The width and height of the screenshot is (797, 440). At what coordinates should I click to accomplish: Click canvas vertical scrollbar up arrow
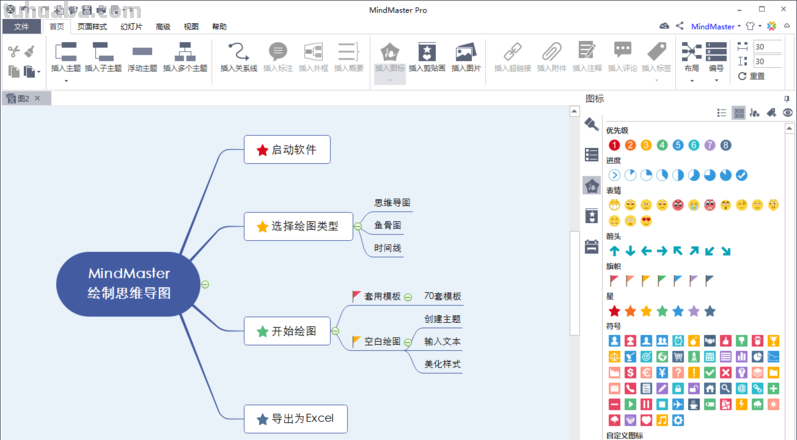click(x=574, y=111)
